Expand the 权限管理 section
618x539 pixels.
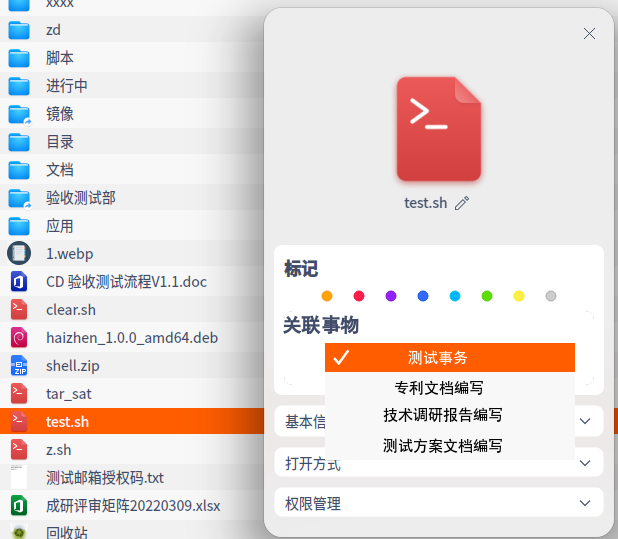coord(585,504)
